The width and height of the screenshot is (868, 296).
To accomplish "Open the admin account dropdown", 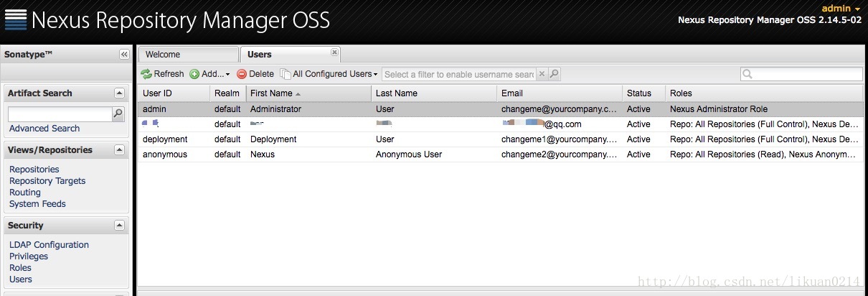I will (841, 8).
